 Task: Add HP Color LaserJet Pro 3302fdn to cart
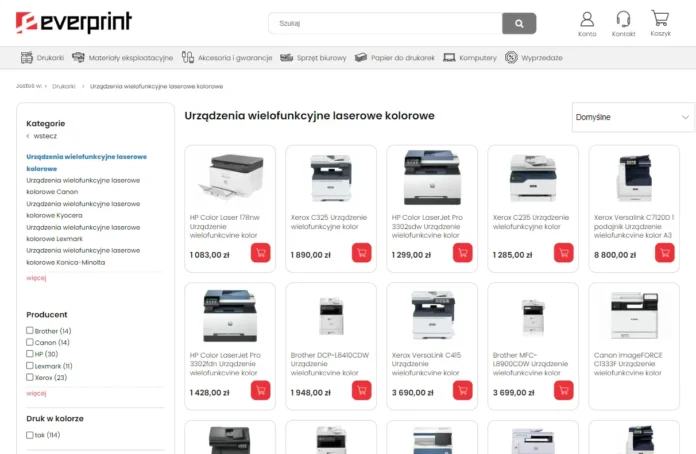coord(261,391)
